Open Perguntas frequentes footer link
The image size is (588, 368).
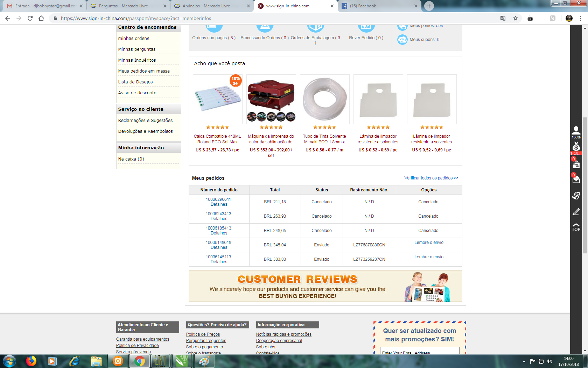click(206, 341)
